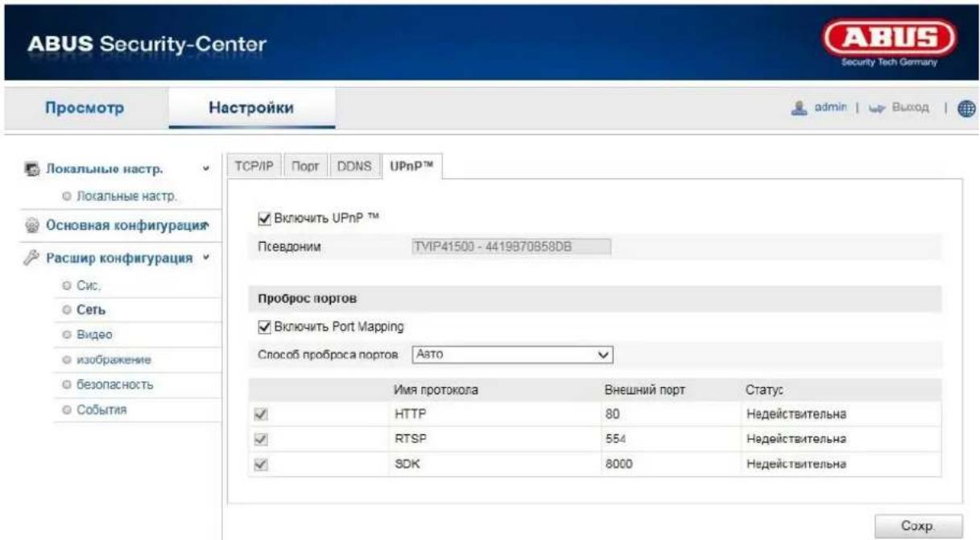This screenshot has height=540, width=980.
Task: Toggle the SDK row checkbox
Action: point(260,465)
